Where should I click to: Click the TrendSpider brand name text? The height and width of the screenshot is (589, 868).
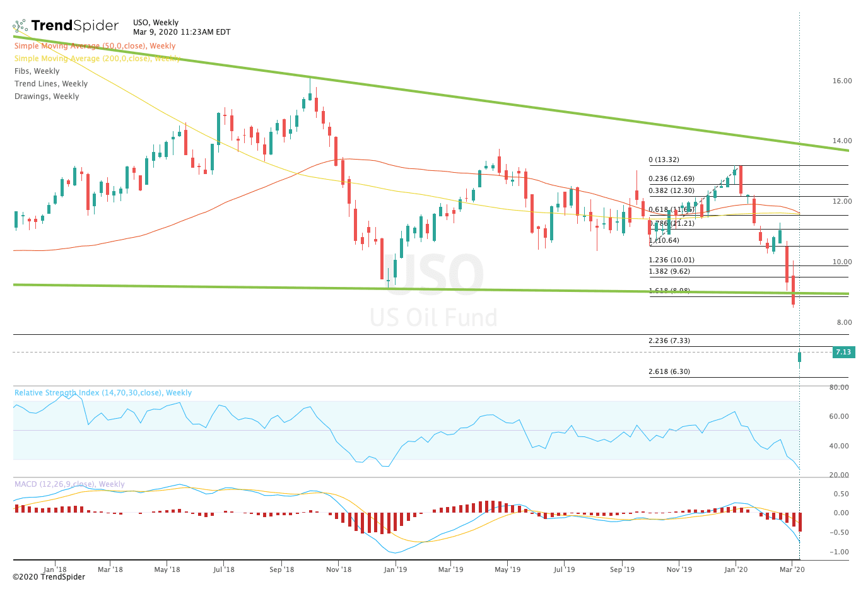coord(75,26)
